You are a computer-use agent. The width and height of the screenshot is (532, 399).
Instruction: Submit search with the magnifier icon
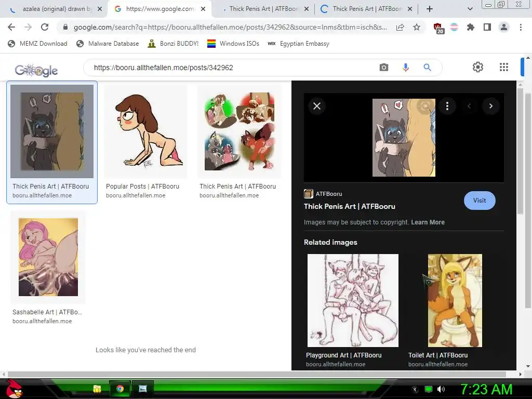[427, 68]
